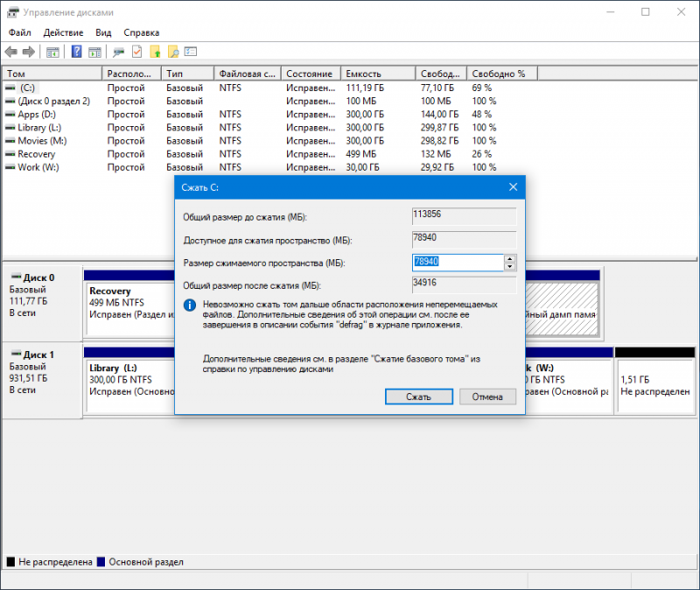The height and width of the screenshot is (590, 700).
Task: Click the 111,19 ГБ capacity cell
Action: coord(365,88)
